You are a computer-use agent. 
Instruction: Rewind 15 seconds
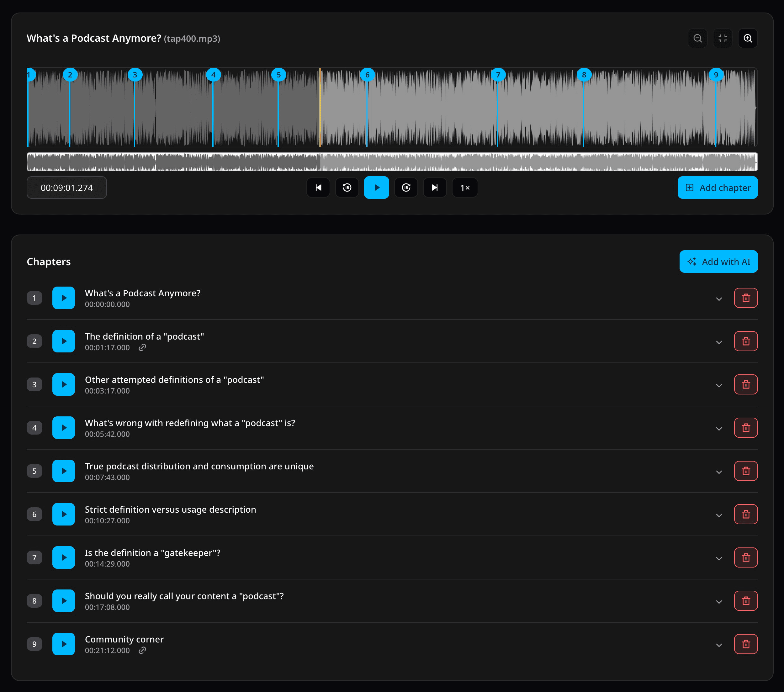point(347,188)
